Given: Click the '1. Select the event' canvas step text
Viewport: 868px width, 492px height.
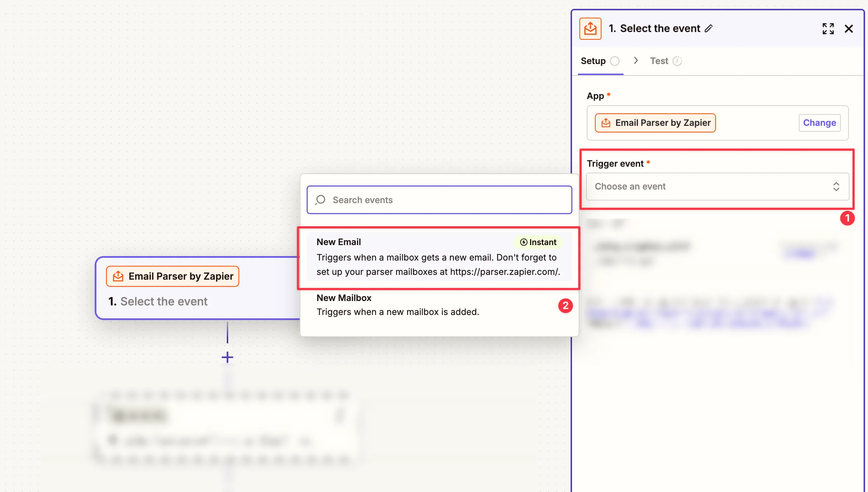Looking at the screenshot, I should pos(158,301).
